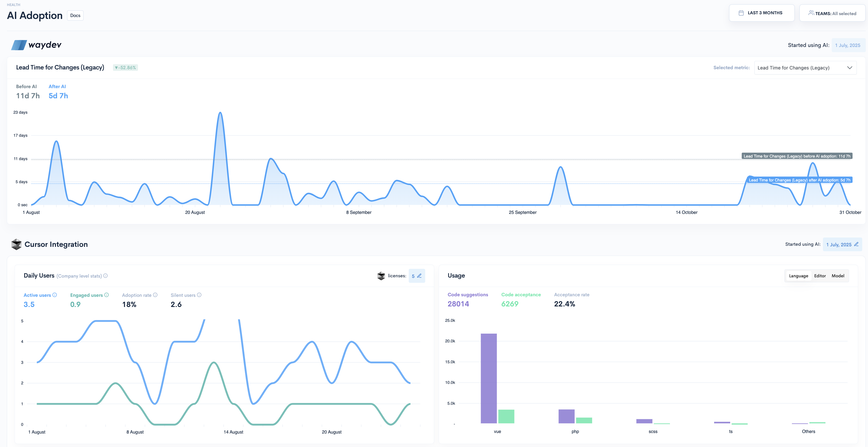Open the Teams All selected filter
The height and width of the screenshot is (447, 868).
coord(832,13)
